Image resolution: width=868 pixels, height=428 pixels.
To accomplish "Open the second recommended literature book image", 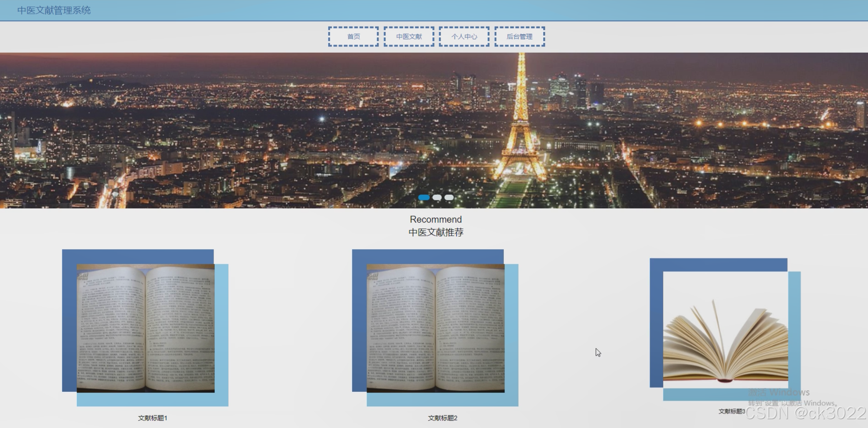I will (435, 328).
